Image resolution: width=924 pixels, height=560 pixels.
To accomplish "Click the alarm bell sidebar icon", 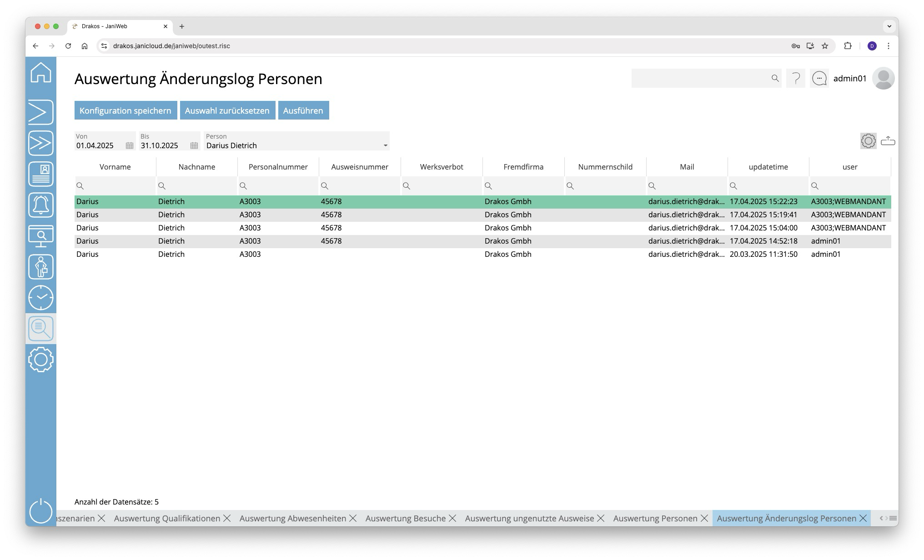I will (41, 205).
